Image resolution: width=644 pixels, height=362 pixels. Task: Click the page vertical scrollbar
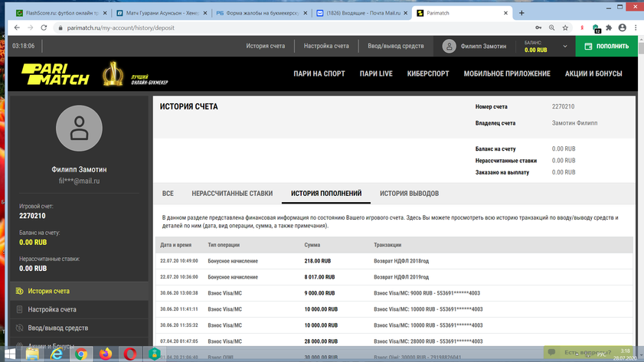[641, 48]
